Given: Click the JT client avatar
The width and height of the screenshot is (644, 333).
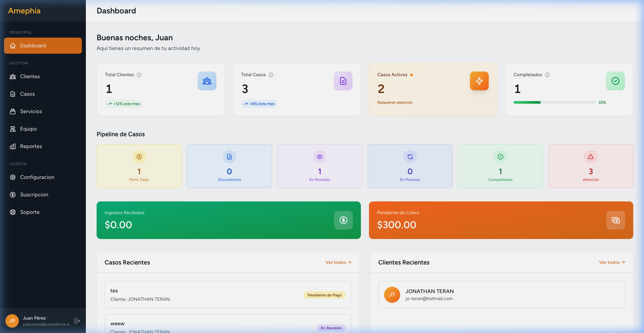Looking at the screenshot, I should (392, 295).
